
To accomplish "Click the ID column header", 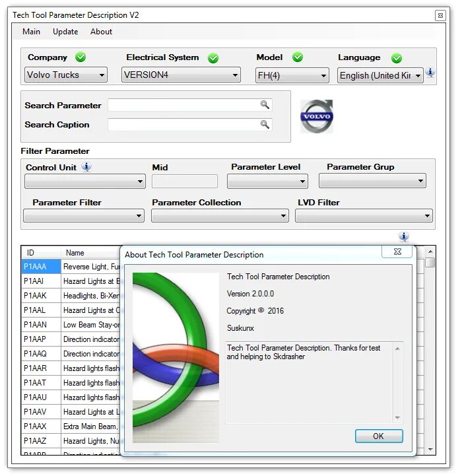I will (x=41, y=253).
